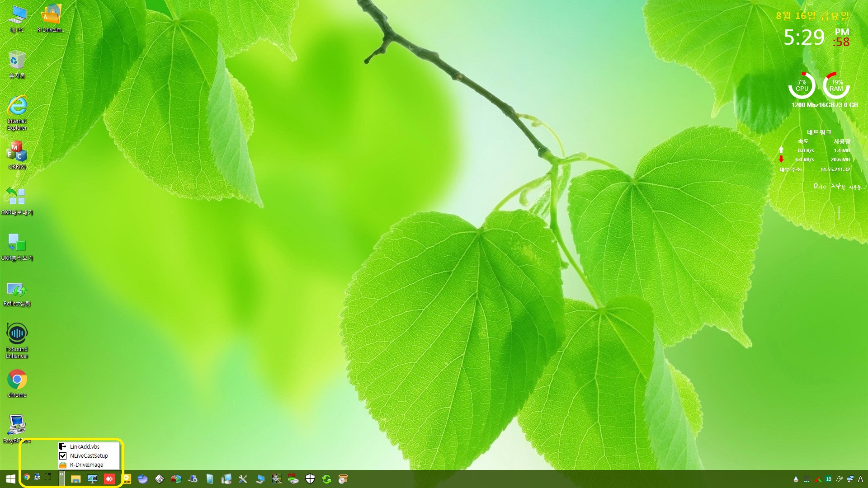Open the monitor chart taskbar icon
Viewport: 868px width, 488px height.
(93, 479)
